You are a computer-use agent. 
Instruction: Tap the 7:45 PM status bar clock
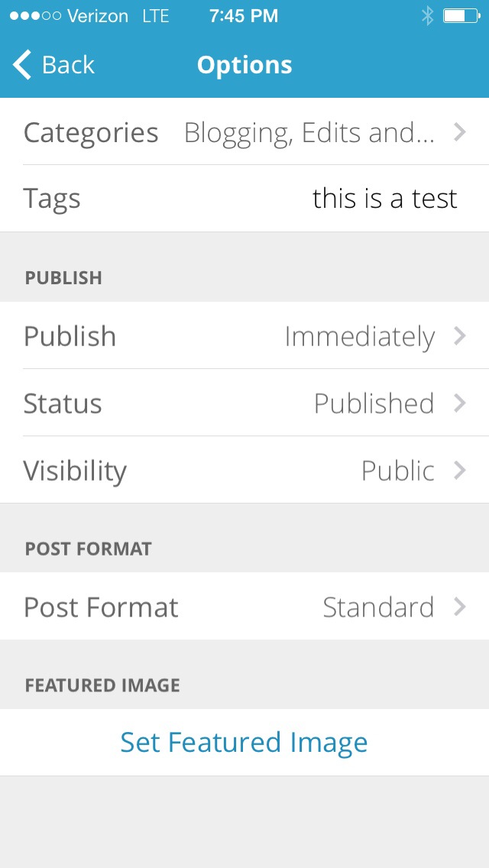pyautogui.click(x=244, y=16)
